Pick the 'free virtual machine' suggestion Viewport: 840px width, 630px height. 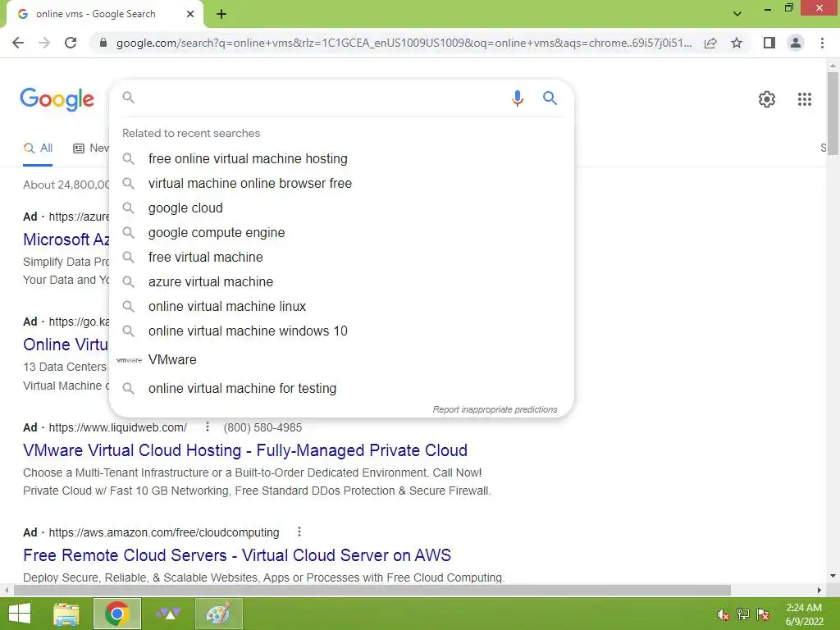tap(341, 257)
